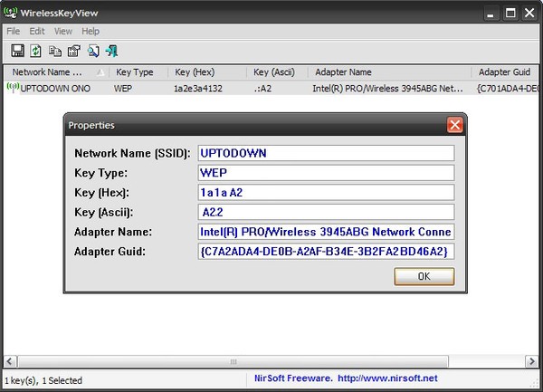Open the View menu
Viewport: 543px width, 392px height.
tap(63, 31)
